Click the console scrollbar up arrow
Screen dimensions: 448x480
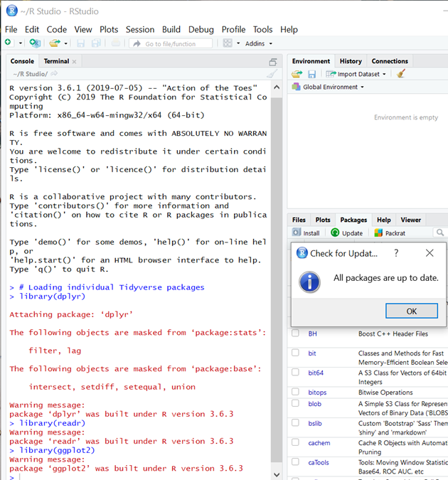277,87
